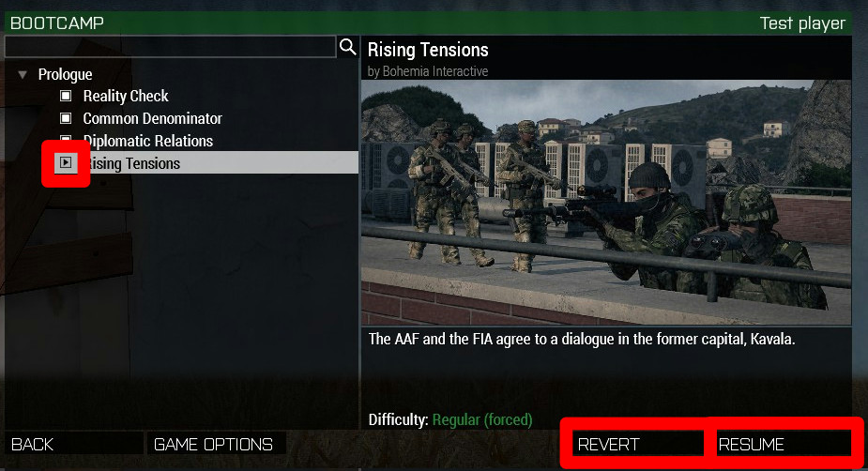The height and width of the screenshot is (471, 868).
Task: Click the magnifying glass search icon
Action: coord(347,47)
